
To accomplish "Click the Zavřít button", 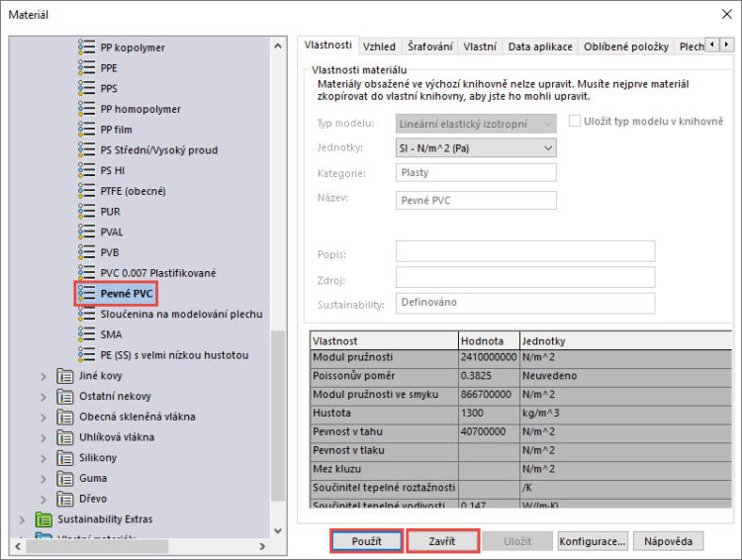I will (x=442, y=542).
